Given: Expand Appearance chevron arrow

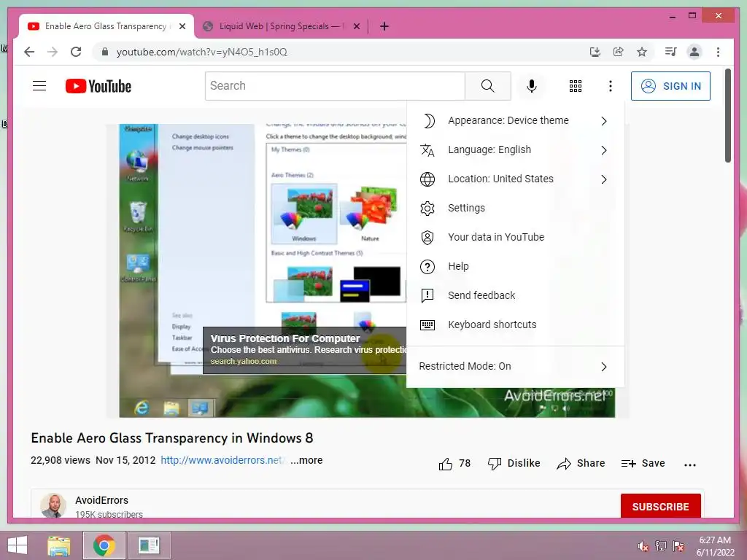Looking at the screenshot, I should (x=603, y=121).
